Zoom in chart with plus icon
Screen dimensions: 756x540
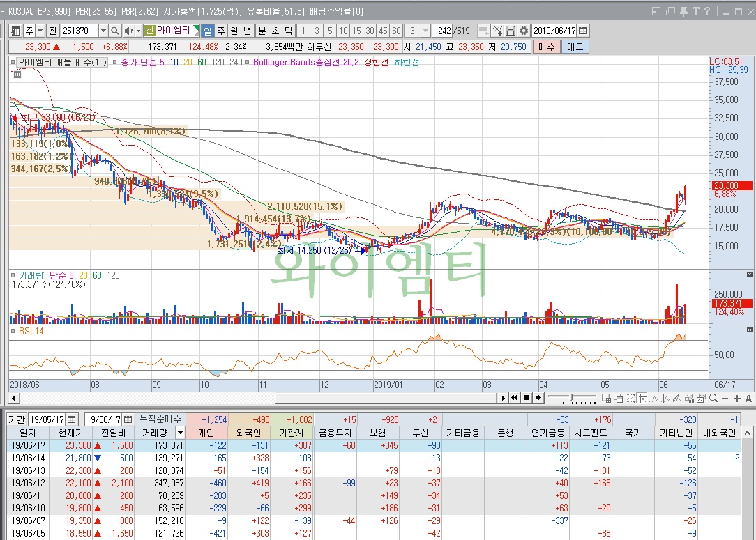coord(736,398)
